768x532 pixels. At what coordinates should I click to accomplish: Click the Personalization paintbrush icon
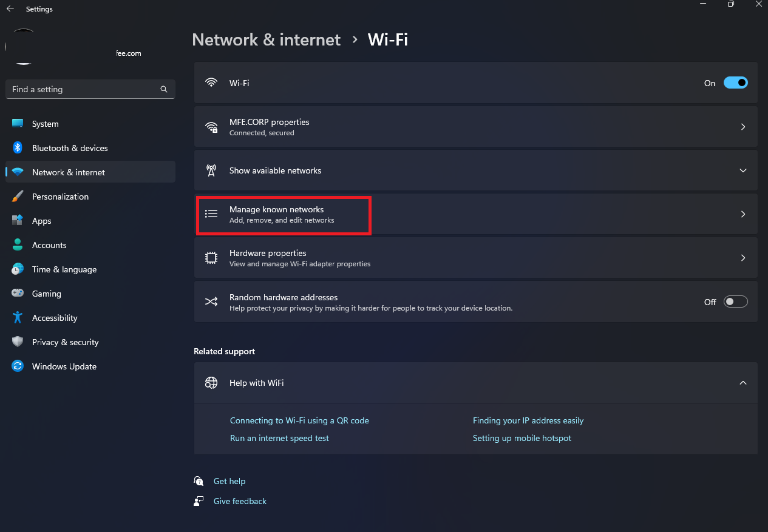18,197
